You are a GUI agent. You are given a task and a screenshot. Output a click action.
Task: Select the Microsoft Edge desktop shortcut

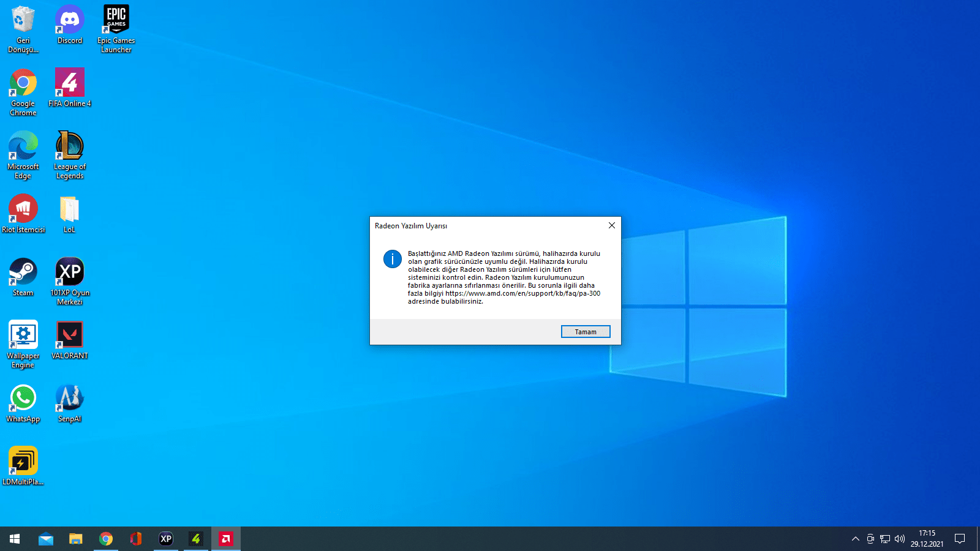[x=23, y=156]
